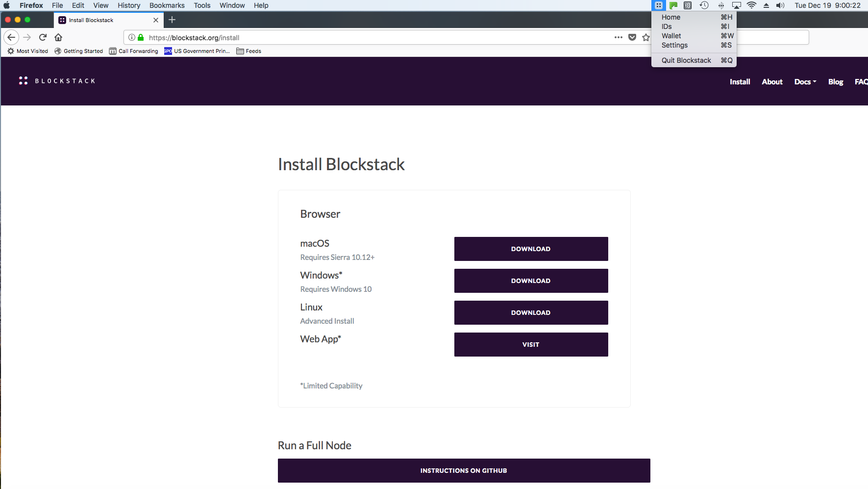Screen dimensions: 868x489
Task: Click the green flag menu bar icon
Action: tap(673, 5)
